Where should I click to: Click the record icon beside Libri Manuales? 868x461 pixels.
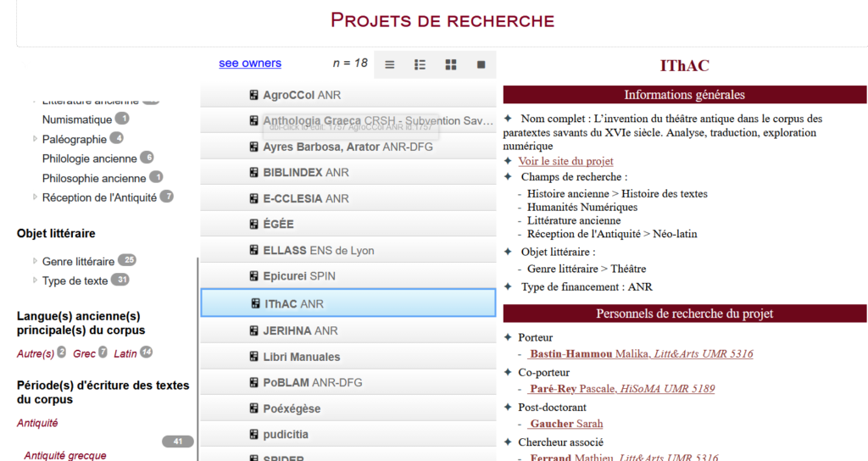pos(253,357)
